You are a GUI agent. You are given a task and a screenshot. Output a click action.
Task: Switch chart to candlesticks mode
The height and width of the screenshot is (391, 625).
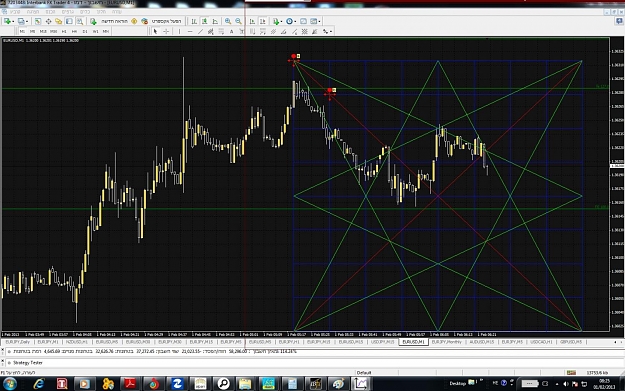point(204,21)
